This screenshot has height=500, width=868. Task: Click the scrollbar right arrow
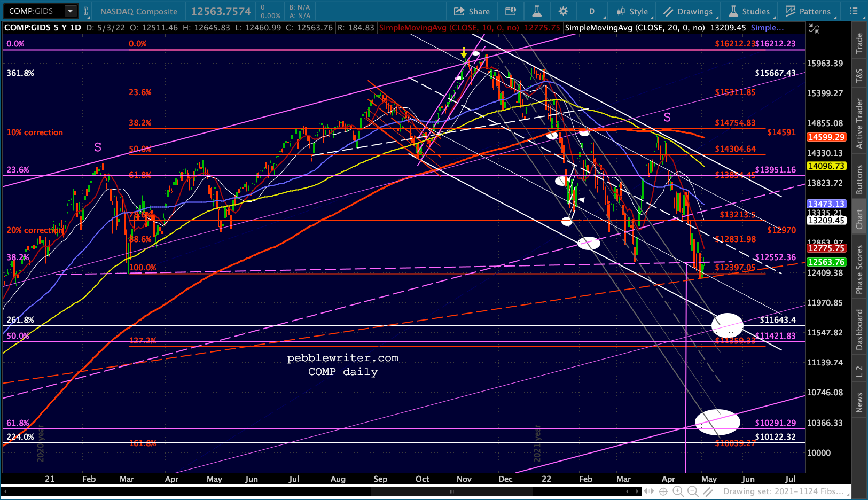tap(637, 491)
